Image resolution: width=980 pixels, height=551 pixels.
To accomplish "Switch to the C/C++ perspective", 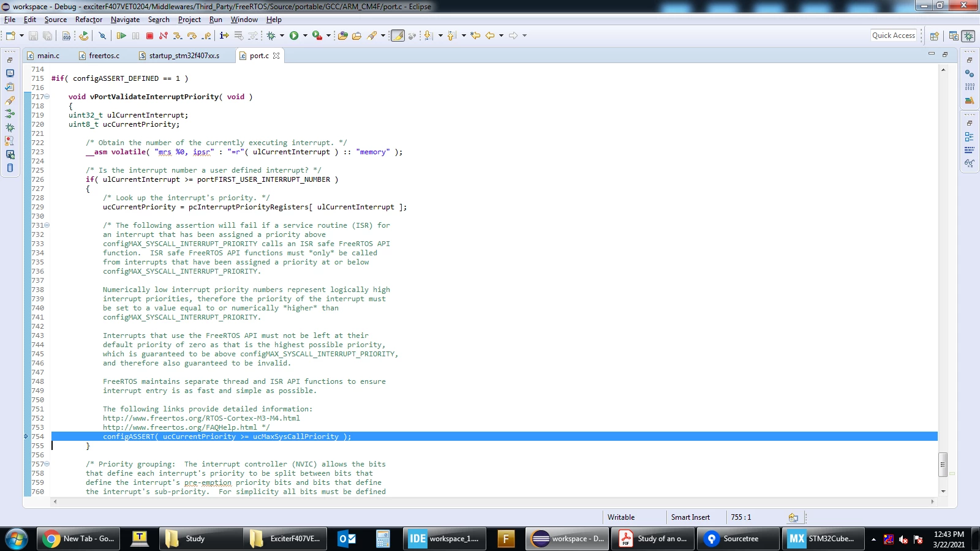I will click(x=954, y=36).
